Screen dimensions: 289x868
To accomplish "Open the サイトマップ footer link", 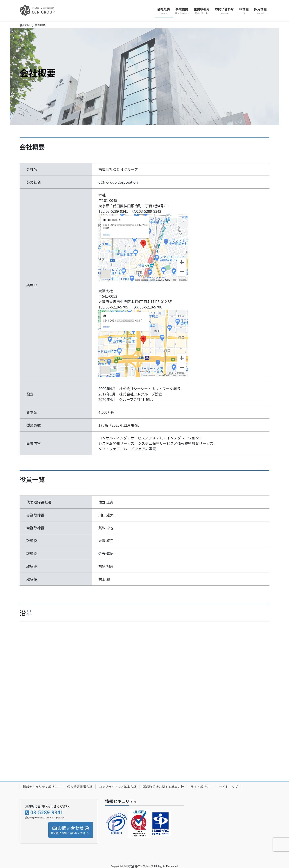I will [x=228, y=787].
